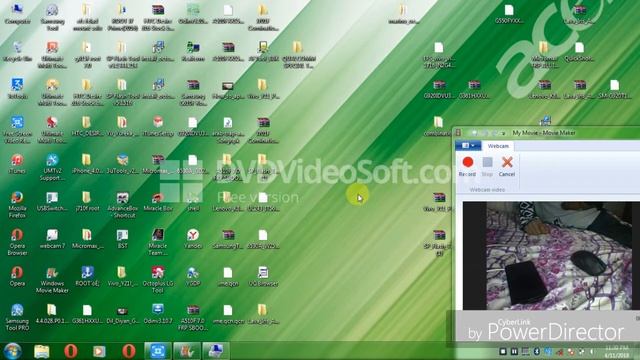Open File Explorer from the taskbar

click(x=42, y=351)
